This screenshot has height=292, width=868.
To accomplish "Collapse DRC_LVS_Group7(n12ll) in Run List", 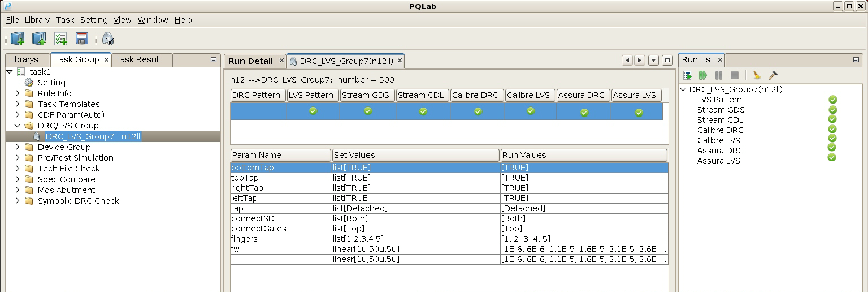I will point(683,89).
